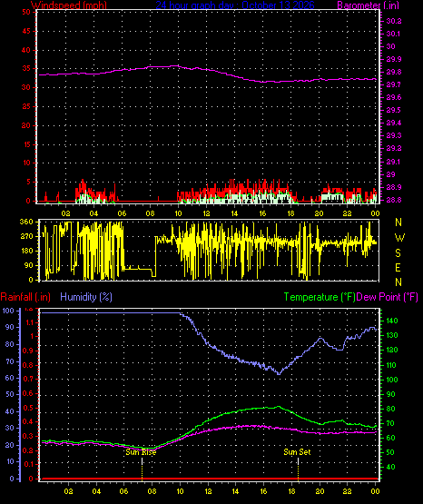Click the green "80" temperature axis value
423x504 pixels.
(390, 410)
